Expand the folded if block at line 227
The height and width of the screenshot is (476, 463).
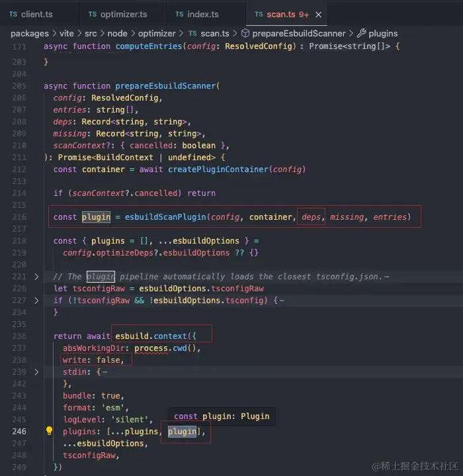pyautogui.click(x=36, y=301)
